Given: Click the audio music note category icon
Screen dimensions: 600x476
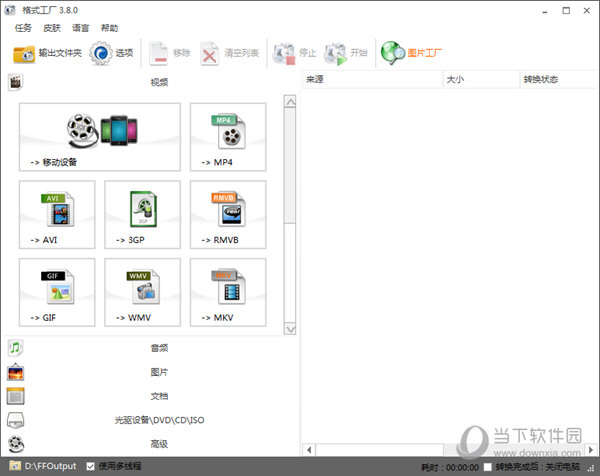Looking at the screenshot, I should (15, 347).
